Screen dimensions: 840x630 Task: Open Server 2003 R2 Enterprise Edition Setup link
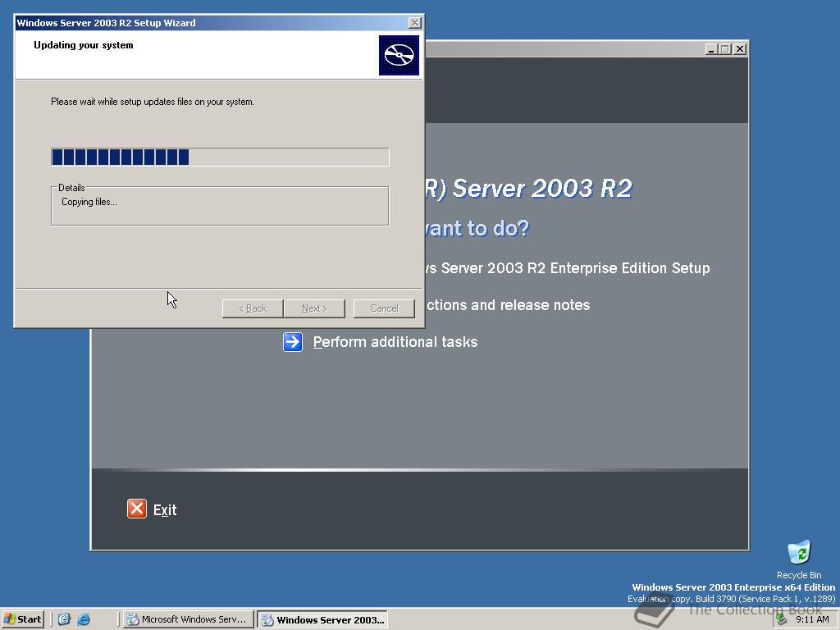568,268
